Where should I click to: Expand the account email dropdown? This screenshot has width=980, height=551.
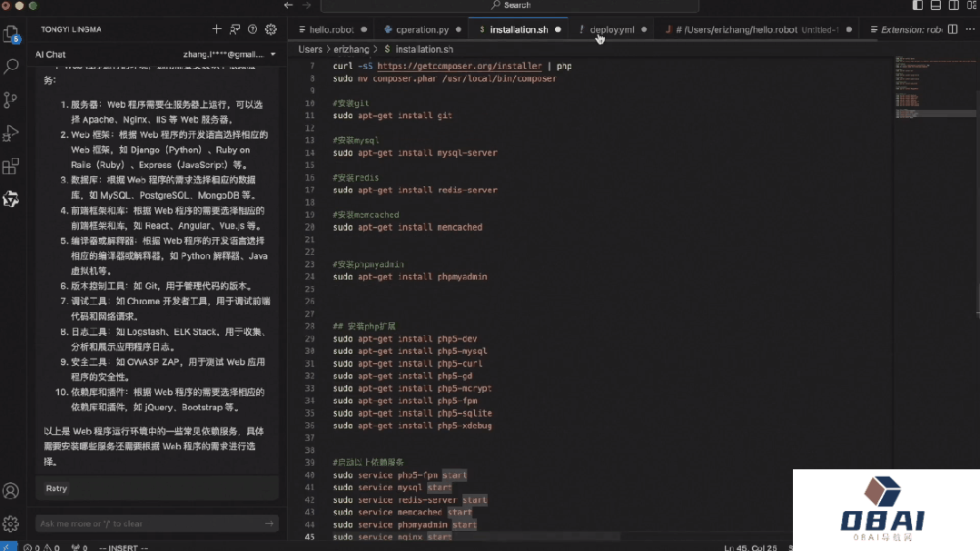pos(272,54)
